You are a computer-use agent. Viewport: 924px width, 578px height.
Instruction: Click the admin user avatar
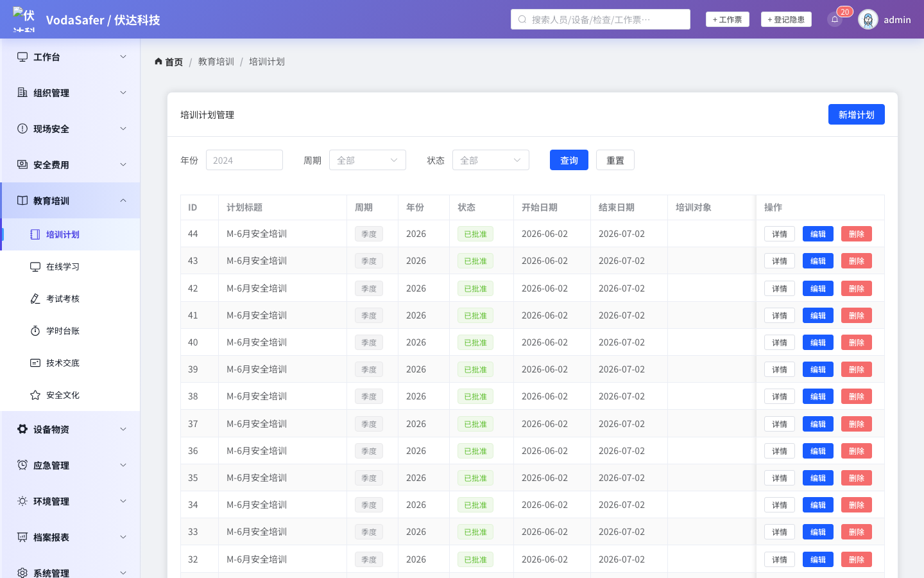click(x=868, y=19)
